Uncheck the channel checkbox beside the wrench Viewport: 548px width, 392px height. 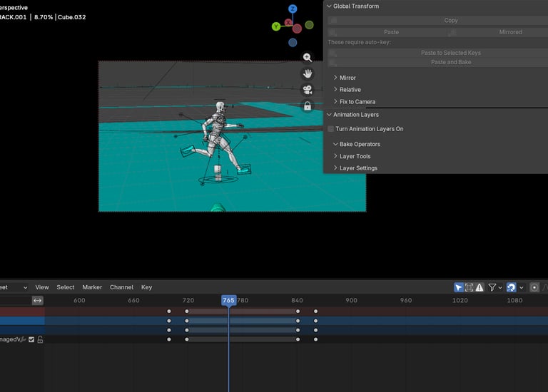click(x=31, y=339)
